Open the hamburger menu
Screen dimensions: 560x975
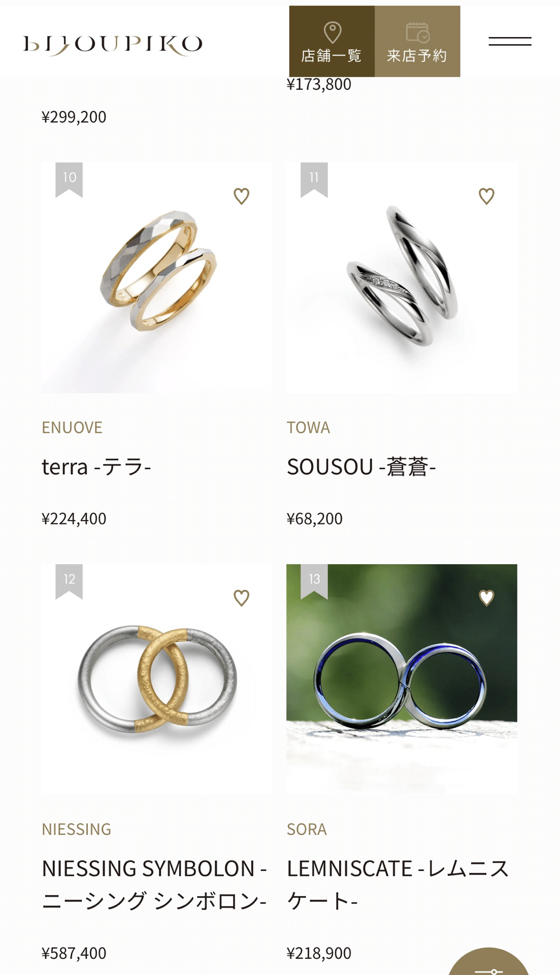(x=510, y=41)
